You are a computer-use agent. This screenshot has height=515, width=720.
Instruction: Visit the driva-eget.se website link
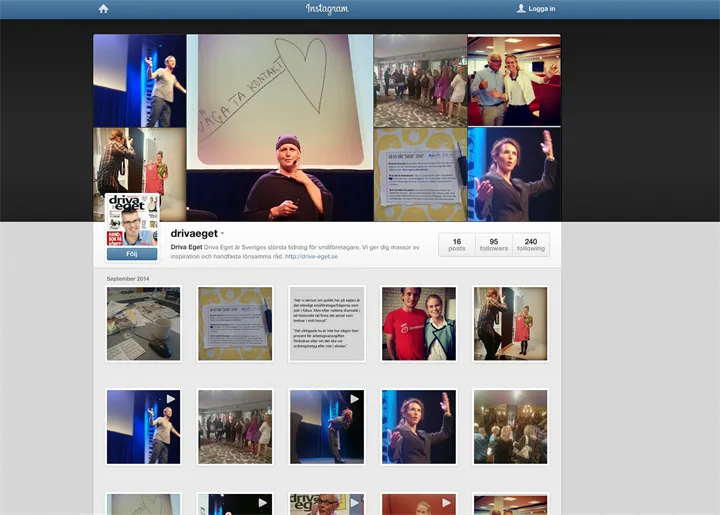(x=311, y=256)
